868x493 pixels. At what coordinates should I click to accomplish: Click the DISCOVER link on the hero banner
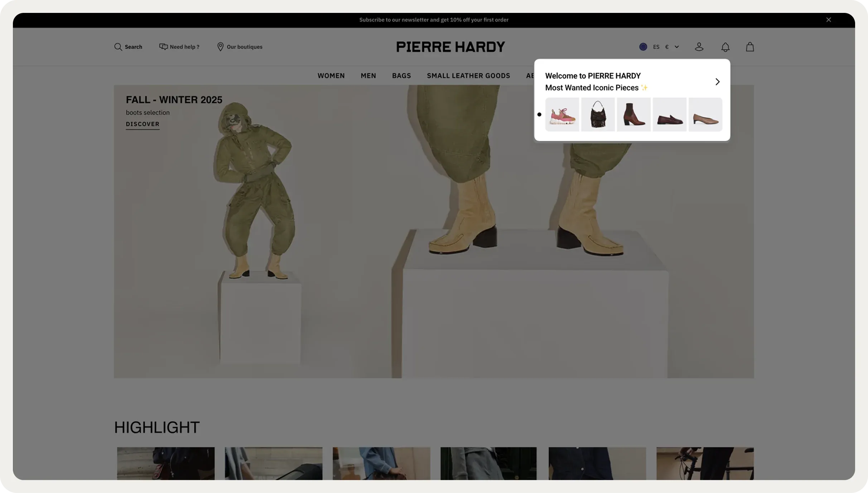pyautogui.click(x=143, y=124)
